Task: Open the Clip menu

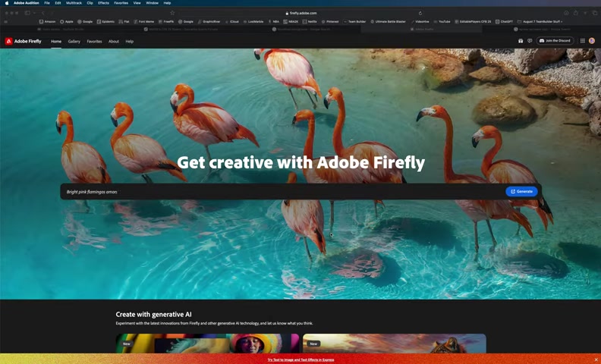Action: tap(90, 3)
